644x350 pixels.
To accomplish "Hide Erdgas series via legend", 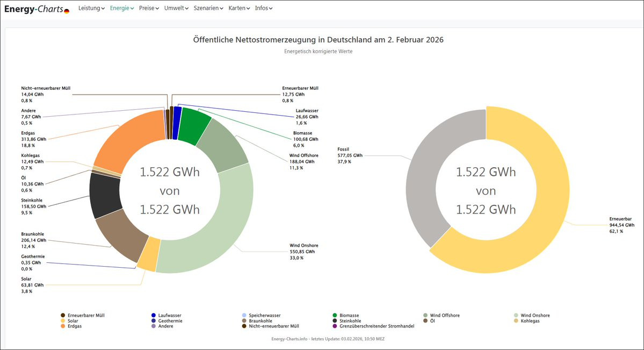I will [75, 326].
